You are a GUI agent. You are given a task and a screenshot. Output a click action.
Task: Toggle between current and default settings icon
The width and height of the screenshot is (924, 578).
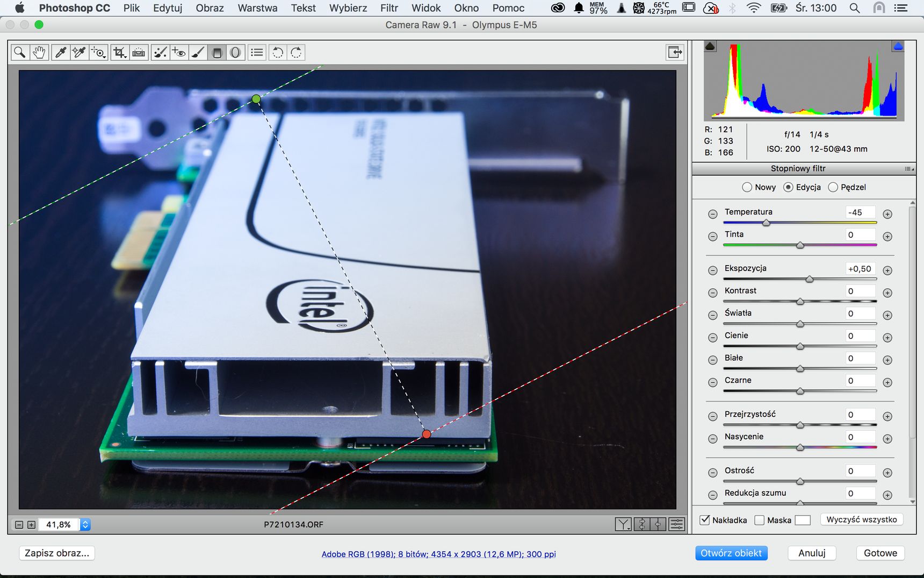(x=677, y=524)
